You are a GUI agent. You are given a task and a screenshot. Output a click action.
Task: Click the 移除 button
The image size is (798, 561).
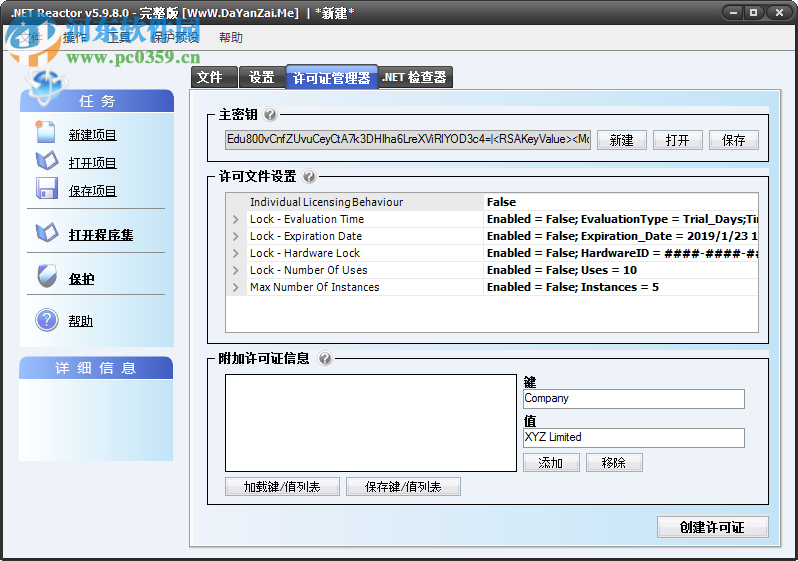point(614,463)
